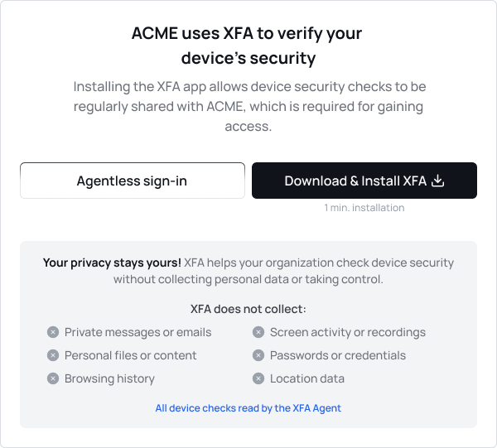
Task: Open All device checks read by XFA Agent link
Action: pos(248,407)
